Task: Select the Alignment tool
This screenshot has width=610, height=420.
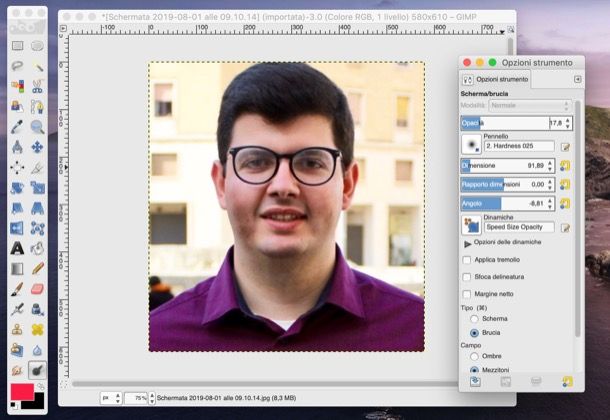Action: coord(17,168)
